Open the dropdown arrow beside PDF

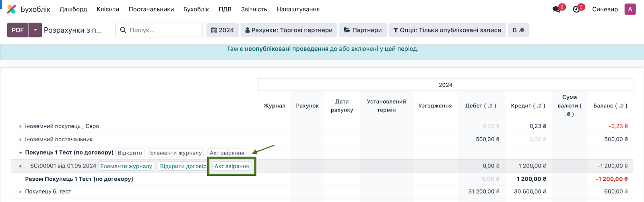point(35,30)
